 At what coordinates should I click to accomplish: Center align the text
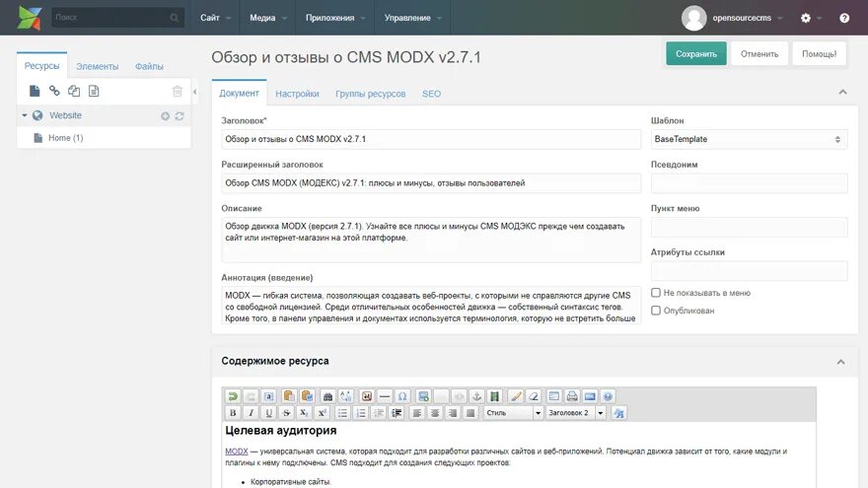tap(435, 413)
